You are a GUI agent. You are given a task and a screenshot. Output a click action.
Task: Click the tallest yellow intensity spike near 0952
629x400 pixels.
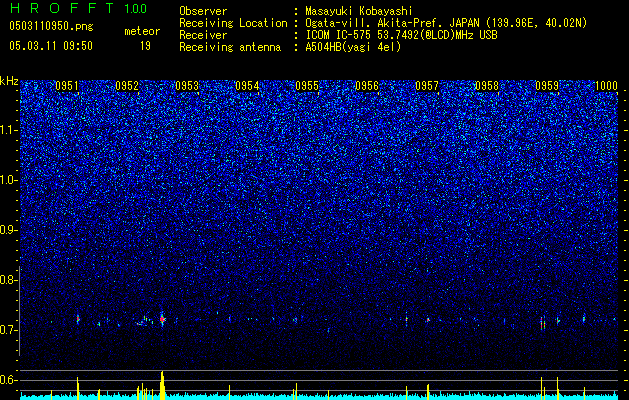(162, 385)
